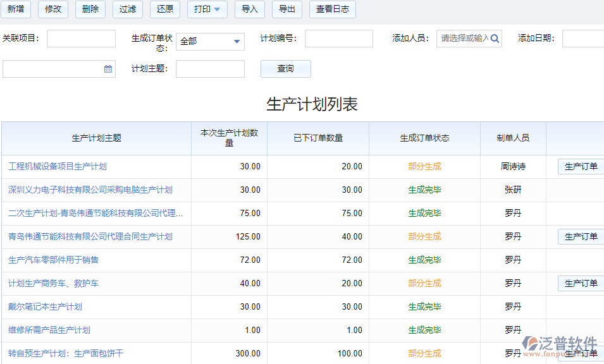Click the 新增 button to add a plan
Image resolution: width=604 pixels, height=364 pixels.
(16, 9)
